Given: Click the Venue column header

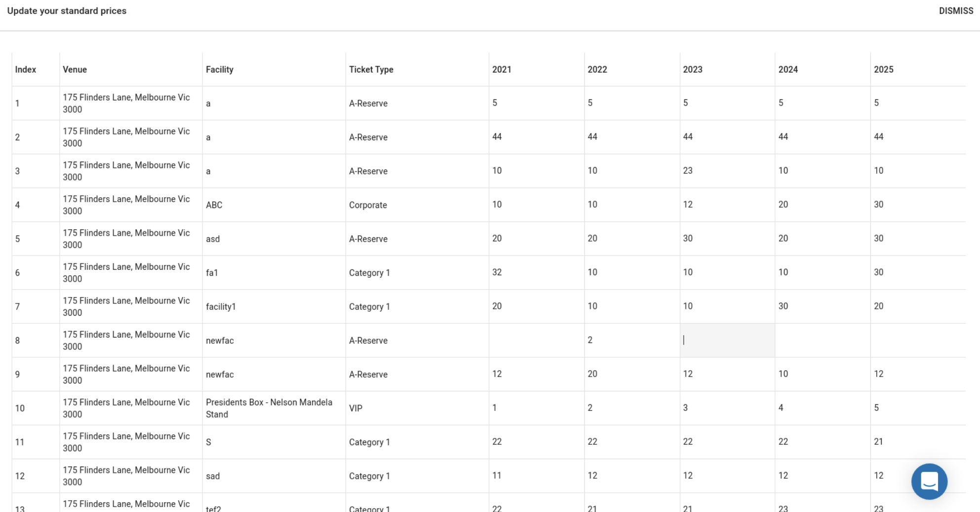Looking at the screenshot, I should (75, 70).
